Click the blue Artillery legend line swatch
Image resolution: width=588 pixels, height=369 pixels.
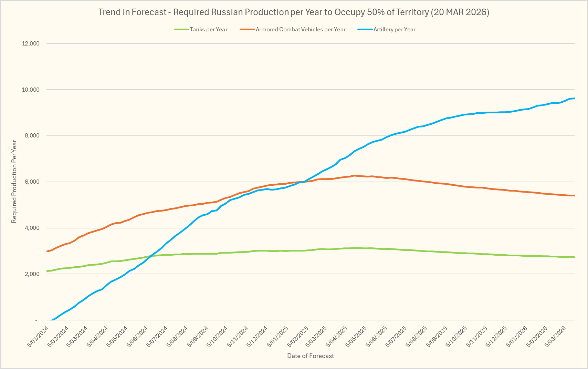click(365, 30)
